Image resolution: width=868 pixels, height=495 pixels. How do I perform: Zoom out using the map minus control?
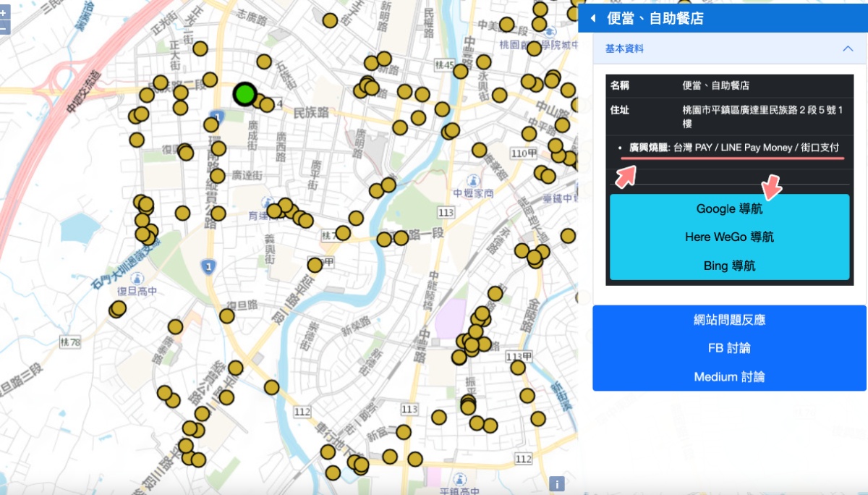click(x=3, y=27)
